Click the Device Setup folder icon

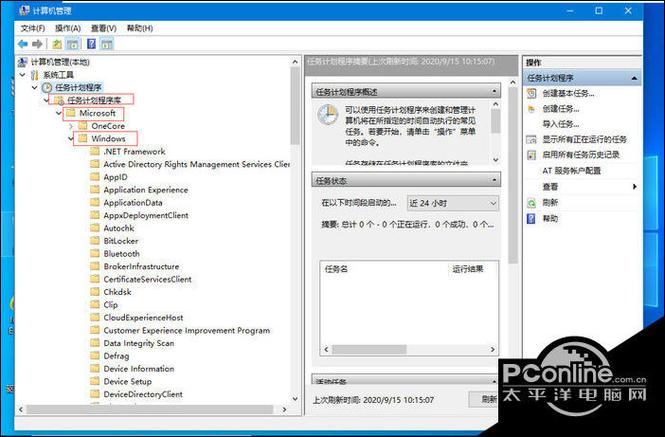point(95,381)
